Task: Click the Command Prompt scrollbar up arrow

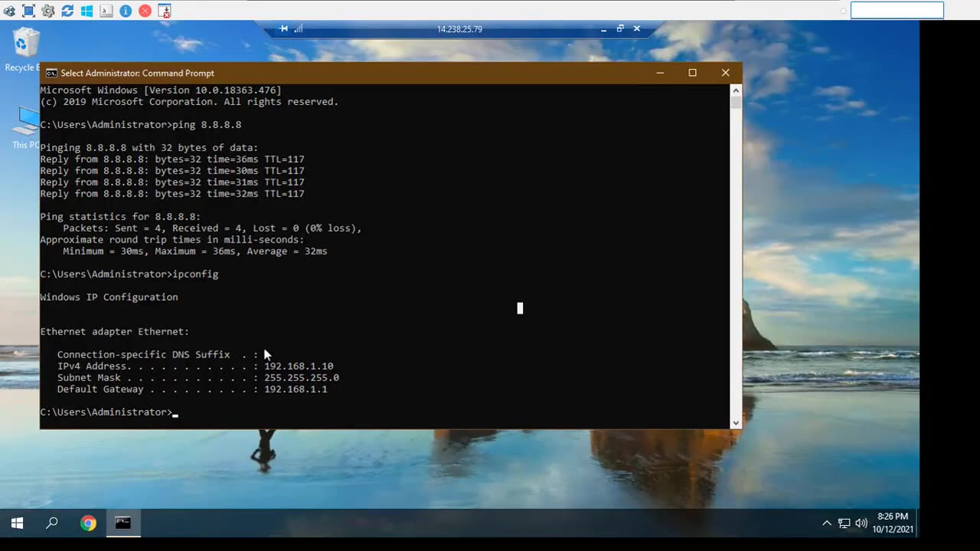Action: [736, 90]
